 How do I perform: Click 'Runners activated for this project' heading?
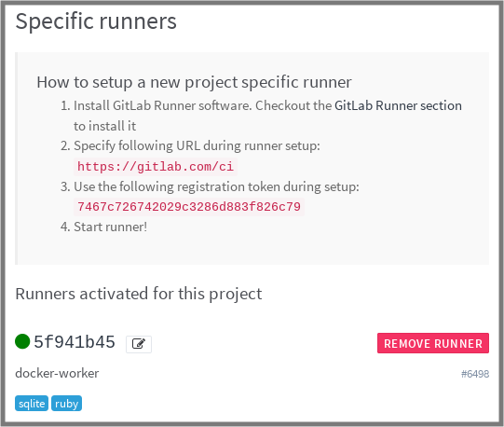(139, 294)
